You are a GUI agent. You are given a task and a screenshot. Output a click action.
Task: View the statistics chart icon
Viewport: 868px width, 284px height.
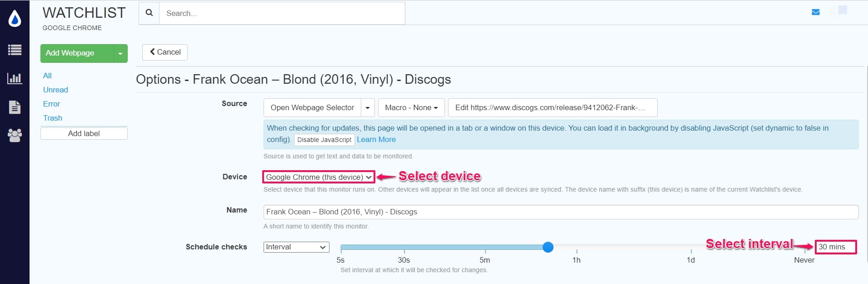coord(15,78)
